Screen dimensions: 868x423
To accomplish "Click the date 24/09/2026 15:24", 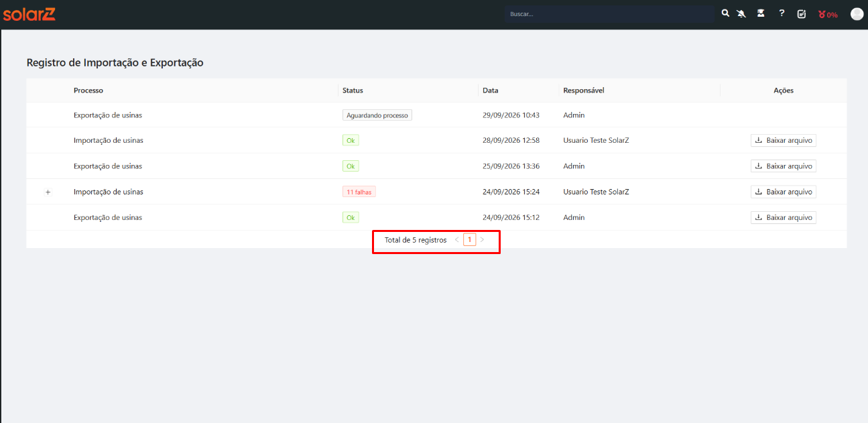I will click(x=511, y=192).
